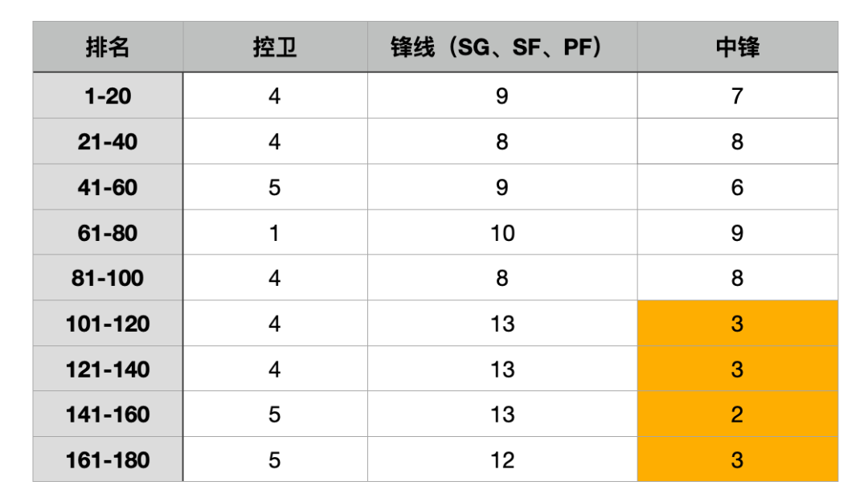Select the 101-120 row label
This screenshot has height=502, width=868.
tap(108, 323)
